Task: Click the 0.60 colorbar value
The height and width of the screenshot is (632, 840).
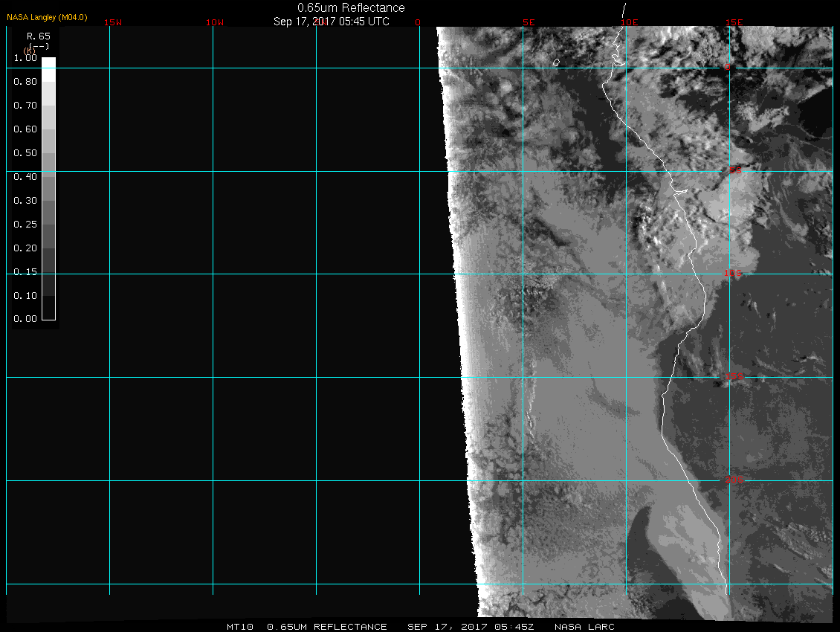Action: coord(25,129)
